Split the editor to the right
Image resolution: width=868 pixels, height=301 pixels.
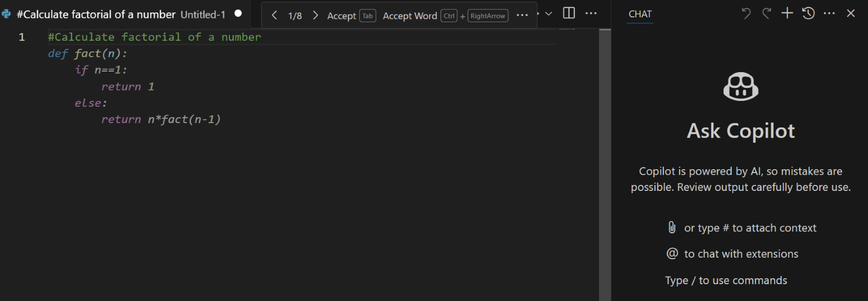pos(569,13)
